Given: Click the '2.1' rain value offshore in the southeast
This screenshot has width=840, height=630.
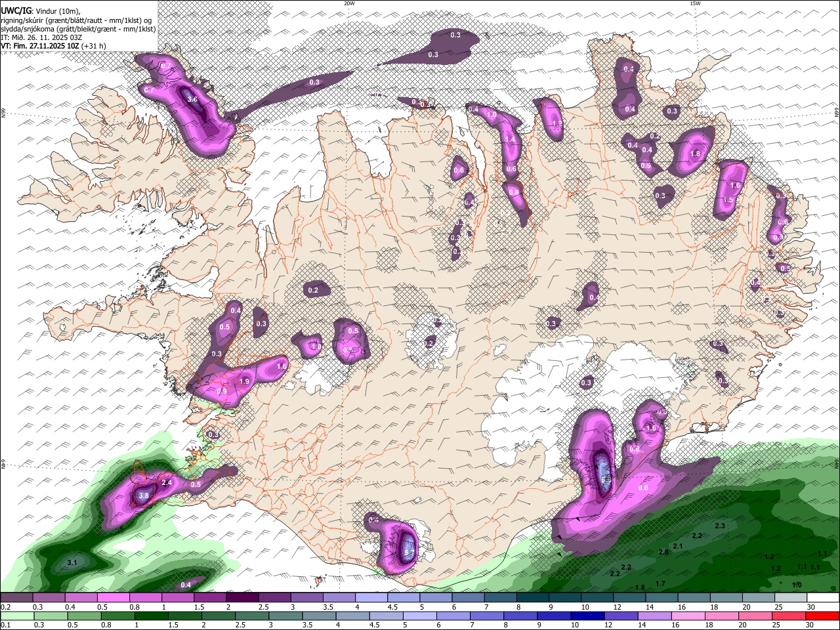Looking at the screenshot, I should [x=678, y=546].
